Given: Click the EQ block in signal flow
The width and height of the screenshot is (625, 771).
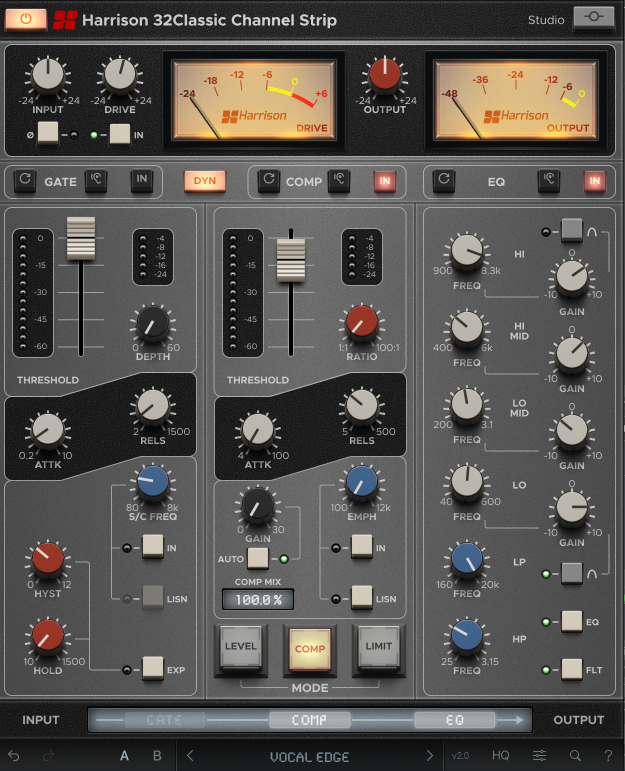Looking at the screenshot, I should click(x=454, y=720).
